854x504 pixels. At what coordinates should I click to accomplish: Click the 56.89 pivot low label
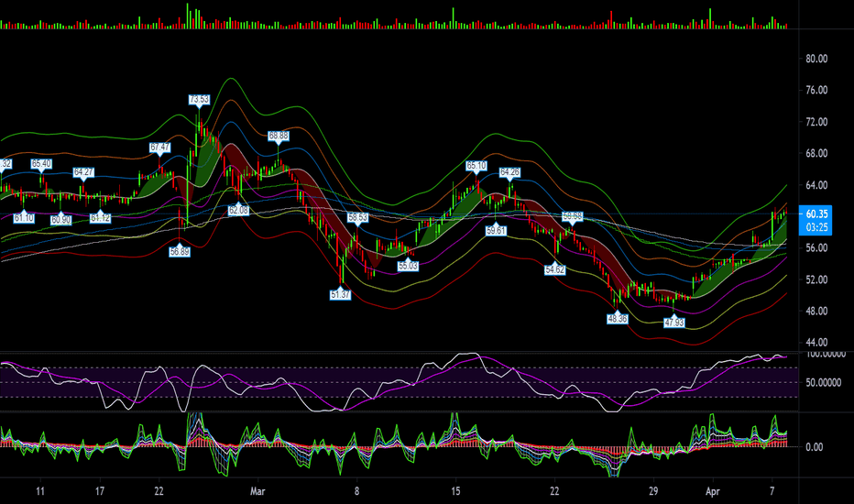pyautogui.click(x=180, y=252)
